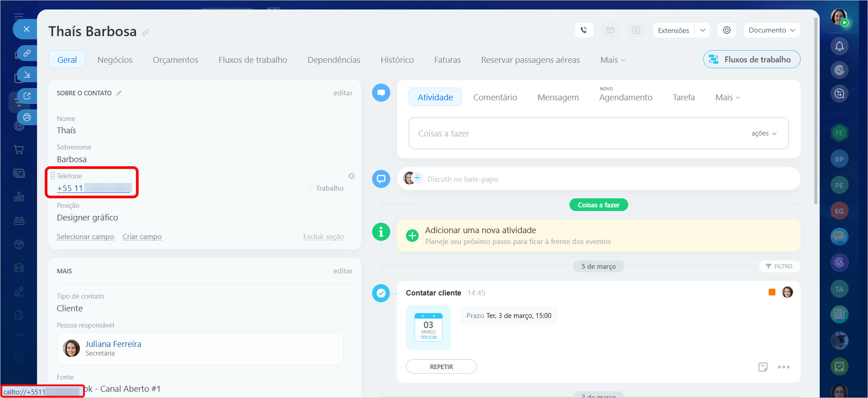Click the notifications bell icon
Viewport: 868px width, 398px height.
(839, 46)
